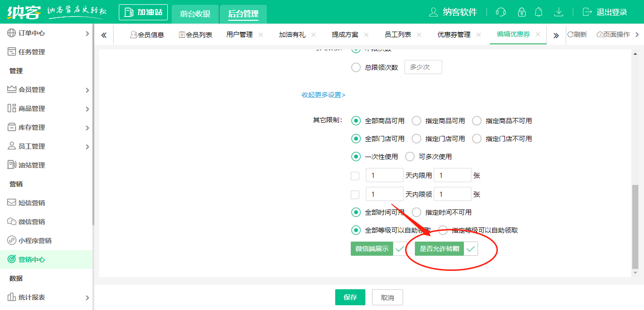The width and height of the screenshot is (644, 310).
Task: Save the coupon with 保存 button
Action: coord(350,297)
